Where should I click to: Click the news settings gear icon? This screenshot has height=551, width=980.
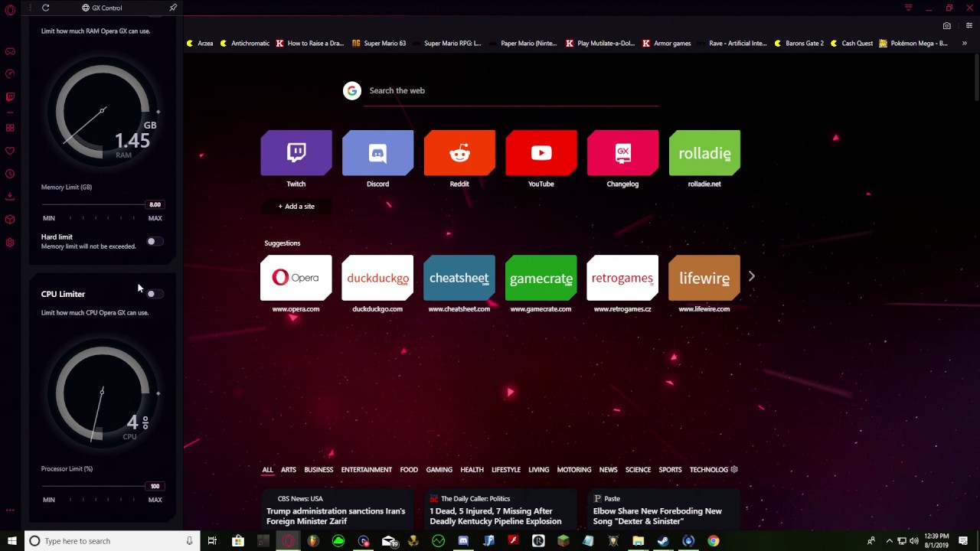tap(734, 469)
